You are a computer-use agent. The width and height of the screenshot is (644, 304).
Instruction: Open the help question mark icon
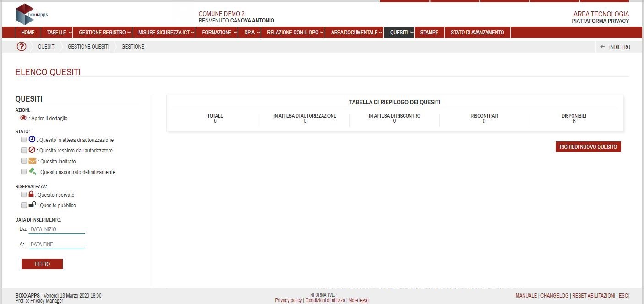click(22, 47)
